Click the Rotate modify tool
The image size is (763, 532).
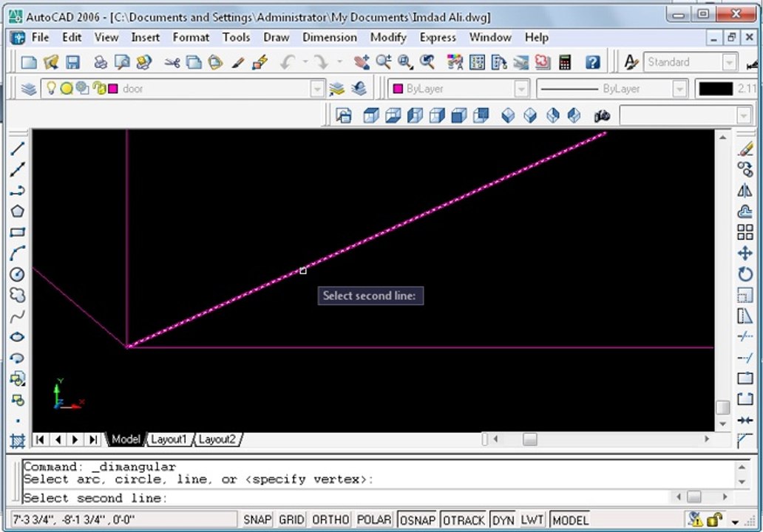coord(745,274)
